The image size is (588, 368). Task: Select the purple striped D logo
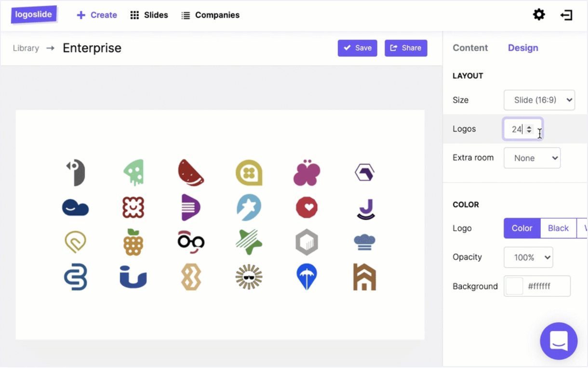coord(191,208)
